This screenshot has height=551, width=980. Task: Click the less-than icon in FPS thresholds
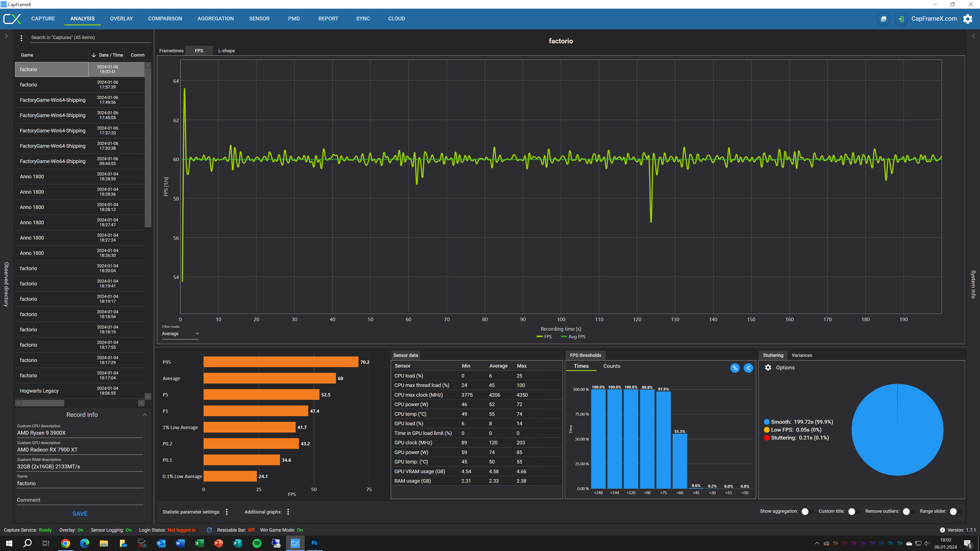point(748,368)
